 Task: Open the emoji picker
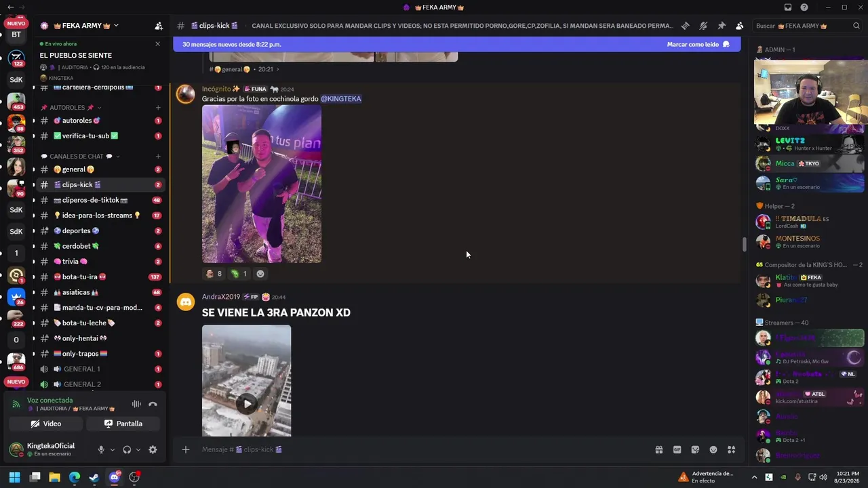tap(713, 449)
